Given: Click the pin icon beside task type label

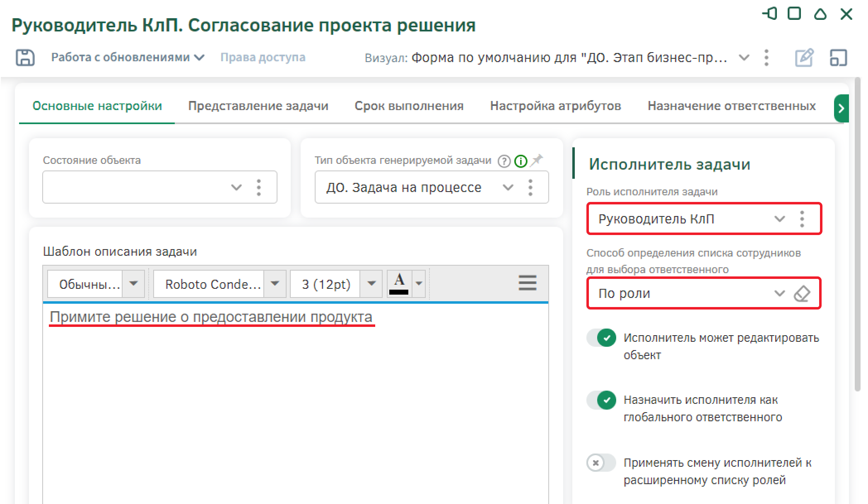Looking at the screenshot, I should pos(537,160).
